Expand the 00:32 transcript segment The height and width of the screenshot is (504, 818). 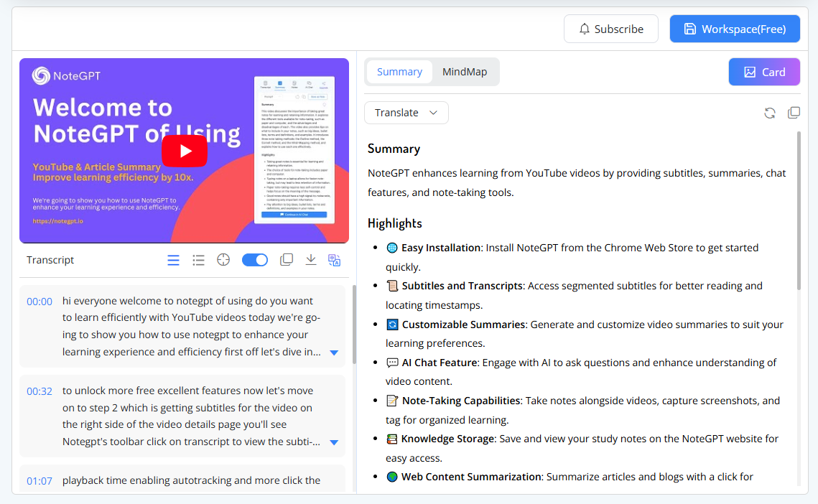[335, 442]
